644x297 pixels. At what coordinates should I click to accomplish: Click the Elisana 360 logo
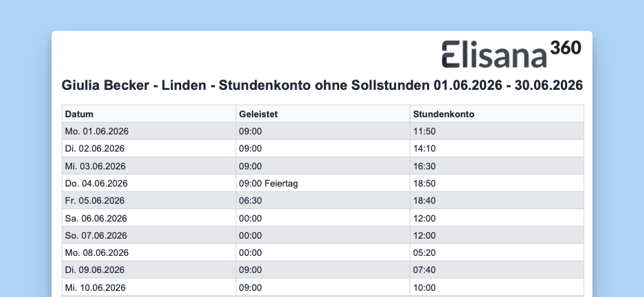coord(511,54)
